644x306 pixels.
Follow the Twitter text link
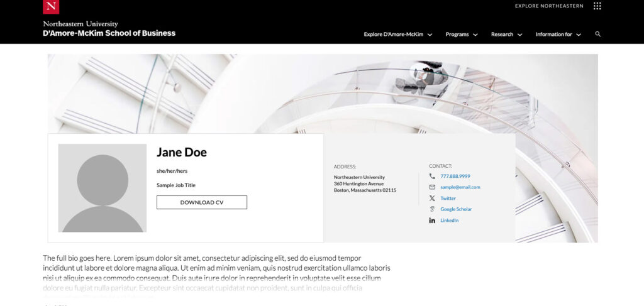448,198
